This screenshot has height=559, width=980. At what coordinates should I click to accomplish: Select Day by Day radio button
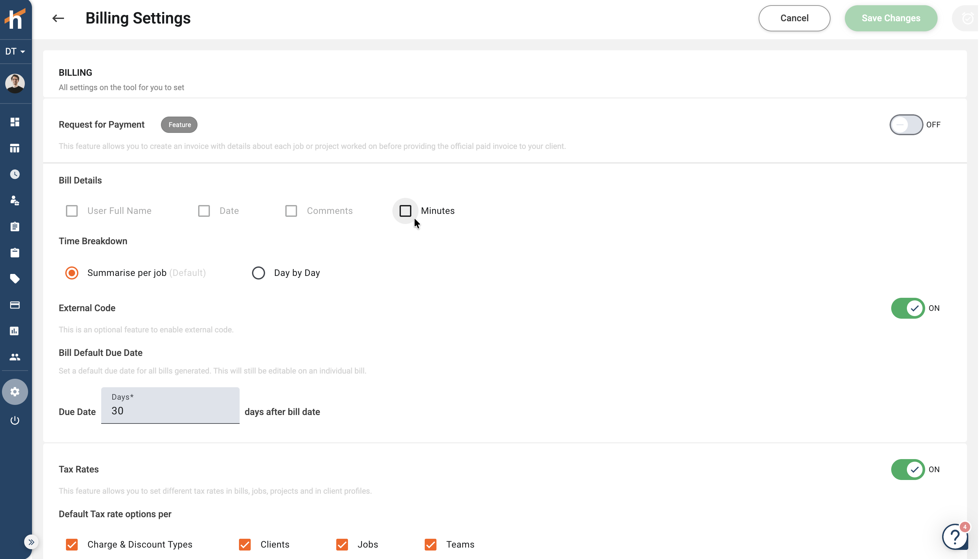[x=258, y=273]
